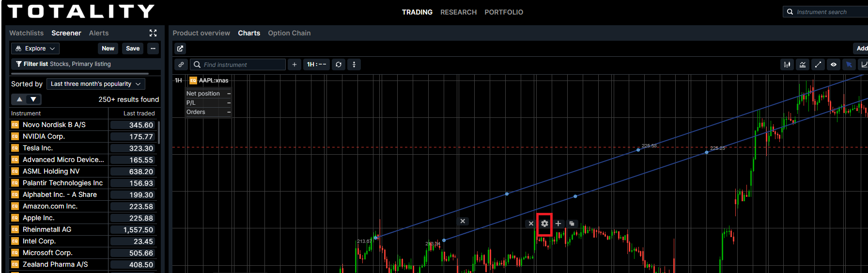Click the instrument list vertical scrollbar
Viewport: 868px width, 273px height.
158,132
